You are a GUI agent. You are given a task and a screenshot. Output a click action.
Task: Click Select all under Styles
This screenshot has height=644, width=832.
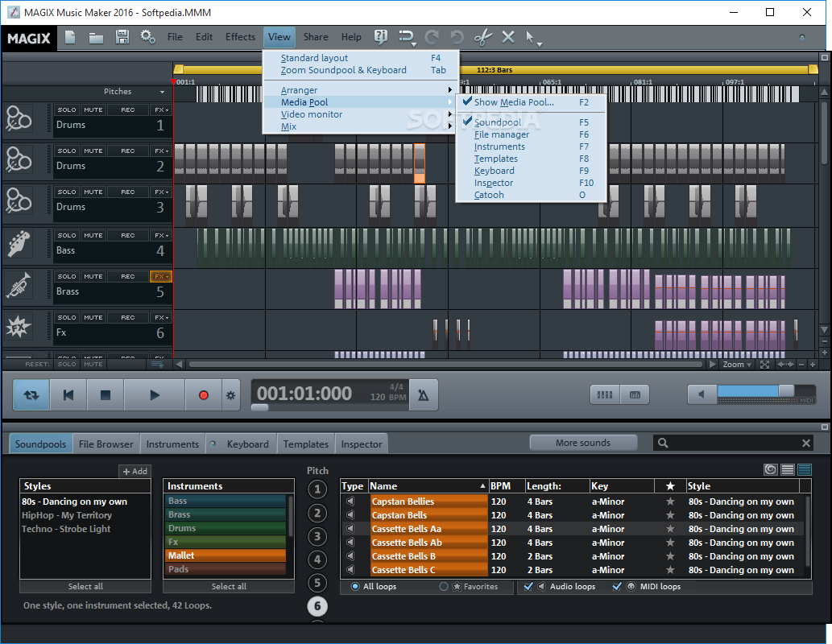coord(85,586)
